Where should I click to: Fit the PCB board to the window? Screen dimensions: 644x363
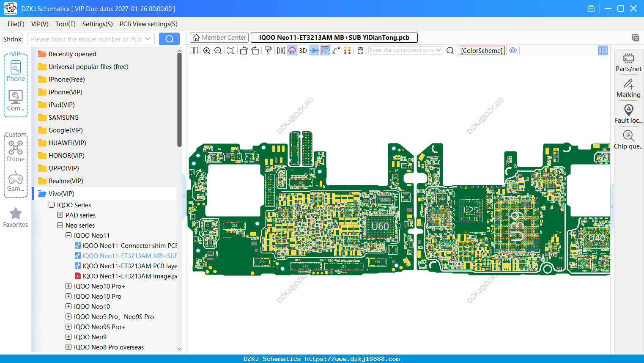(x=231, y=50)
